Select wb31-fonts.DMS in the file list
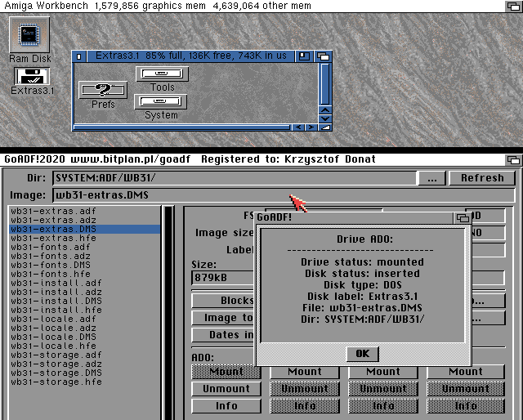 [85, 266]
